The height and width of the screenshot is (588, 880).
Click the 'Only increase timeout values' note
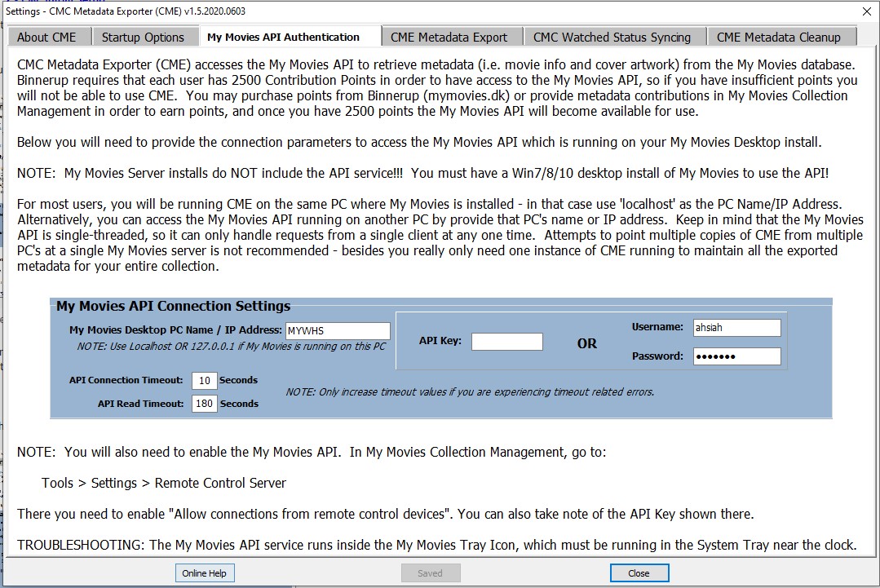pyautogui.click(x=471, y=391)
